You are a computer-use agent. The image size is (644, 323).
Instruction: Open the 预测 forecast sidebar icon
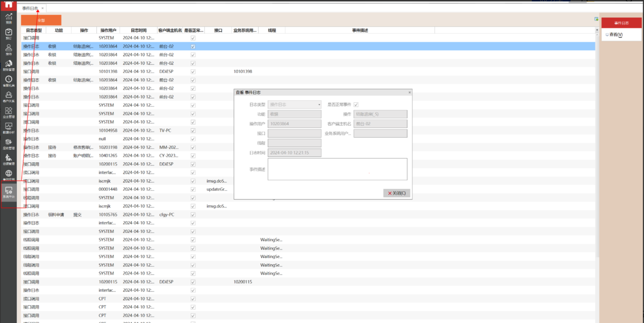(9, 18)
